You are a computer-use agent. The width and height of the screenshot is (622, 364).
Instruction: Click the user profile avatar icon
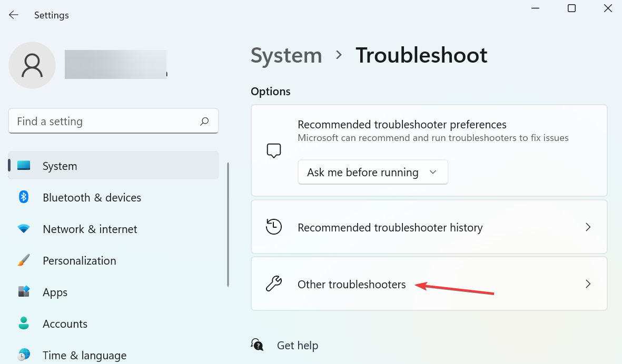click(32, 65)
